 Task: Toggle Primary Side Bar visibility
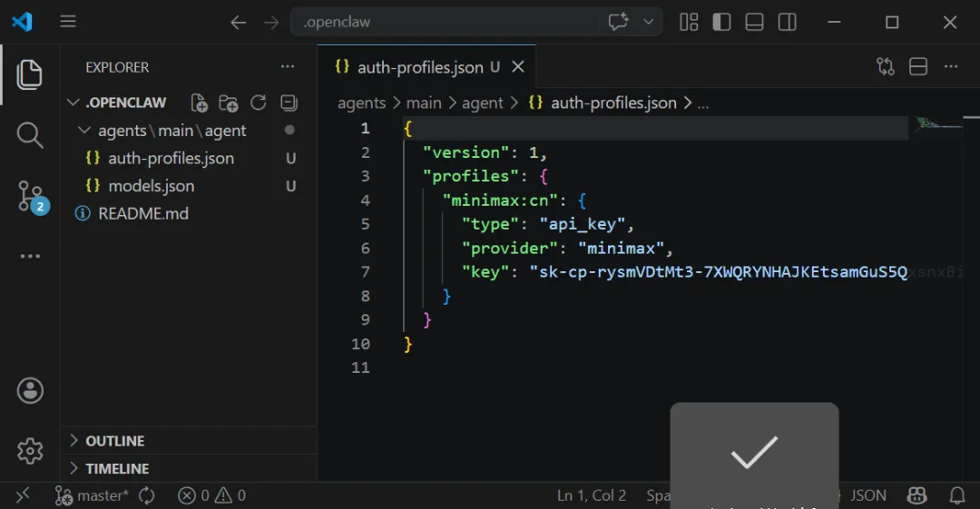(x=721, y=22)
